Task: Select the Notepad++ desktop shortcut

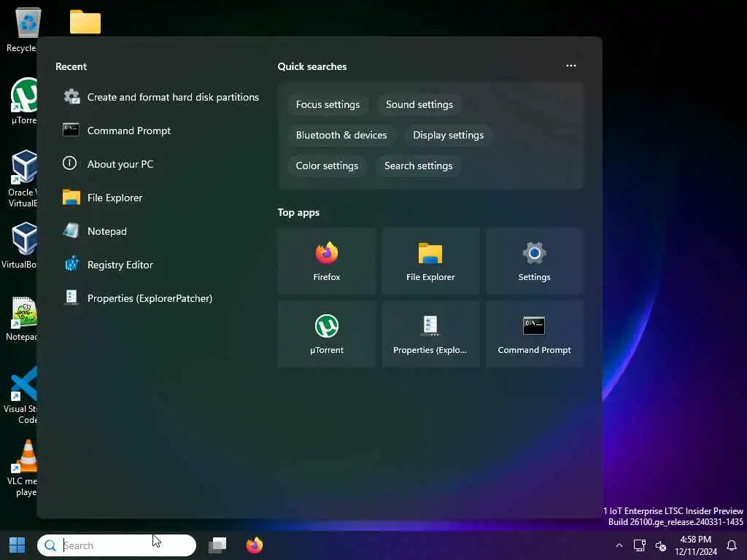Action: [23, 318]
